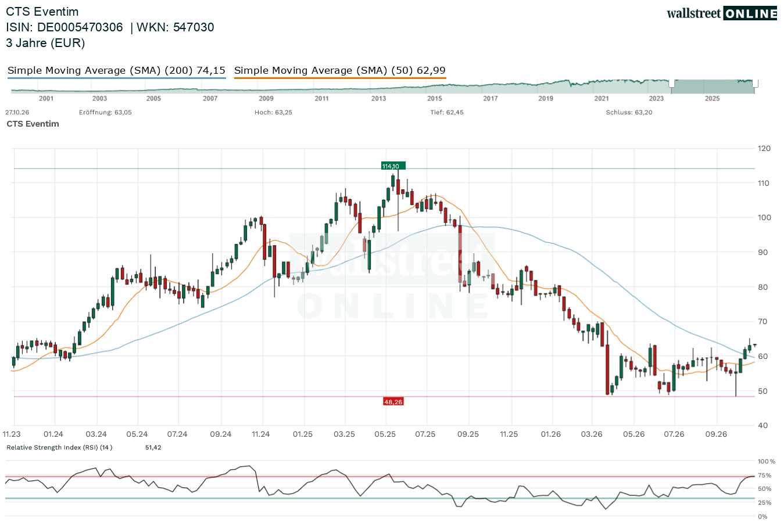This screenshot has height=532, width=784.
Task: Click the 11.23 date axis label
Action: tap(12, 434)
